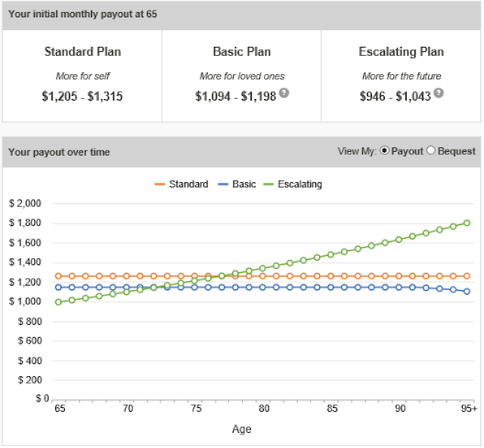Select the Bequest radio button
Viewport: 484px width, 448px height.
[x=431, y=151]
